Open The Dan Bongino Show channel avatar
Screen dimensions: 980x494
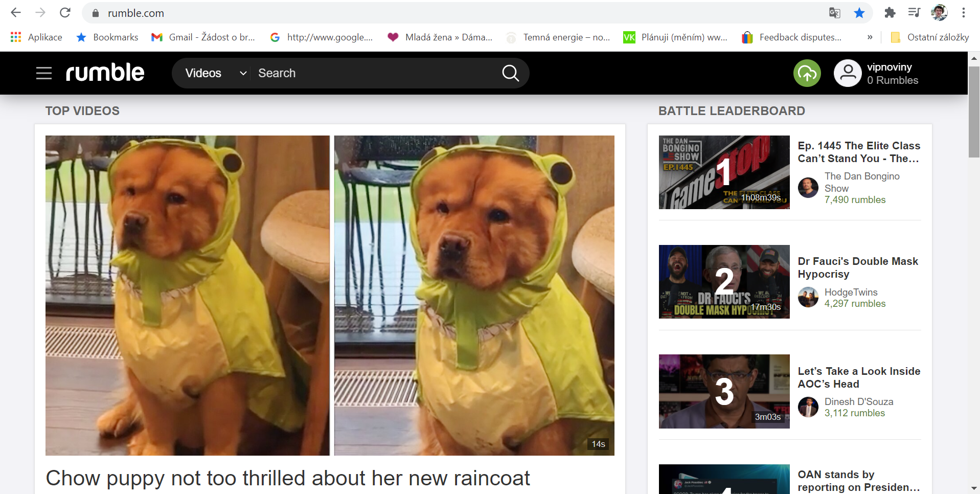[x=808, y=188]
